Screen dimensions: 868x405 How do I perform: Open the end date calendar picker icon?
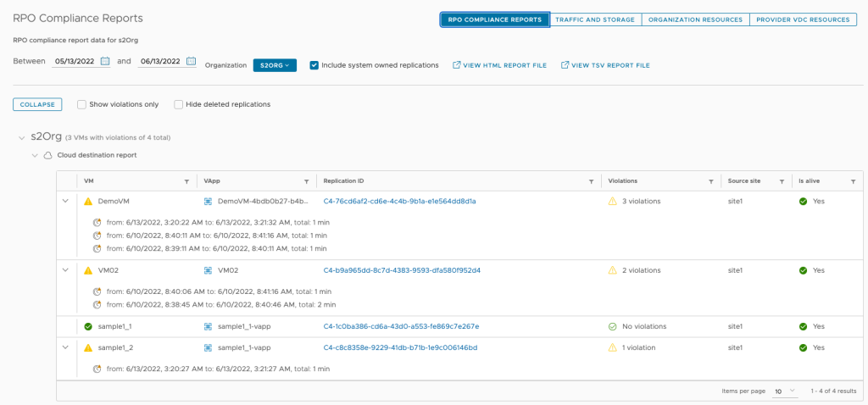(191, 61)
